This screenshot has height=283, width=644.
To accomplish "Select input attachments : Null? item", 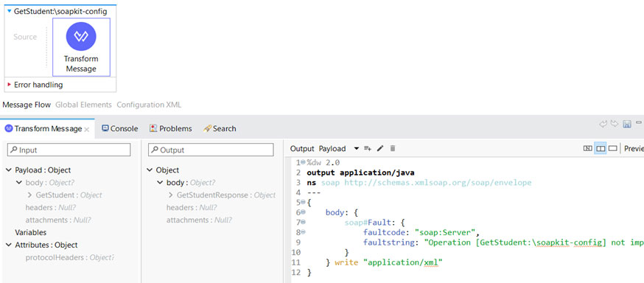I will [58, 220].
